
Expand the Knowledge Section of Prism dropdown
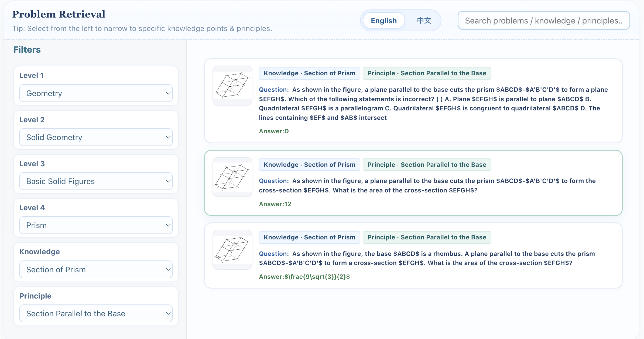pyautogui.click(x=96, y=269)
